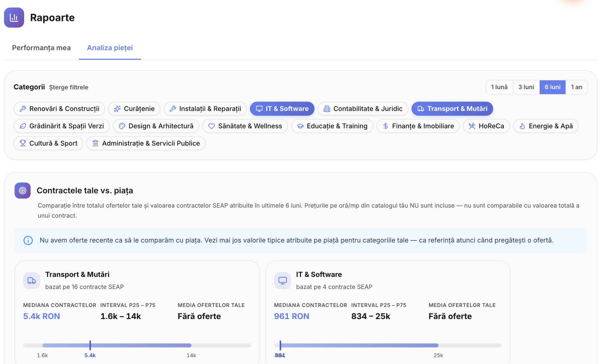600x364 pixels.
Task: Click the building icon in Contabilitate & Juridic
Action: coord(327,109)
